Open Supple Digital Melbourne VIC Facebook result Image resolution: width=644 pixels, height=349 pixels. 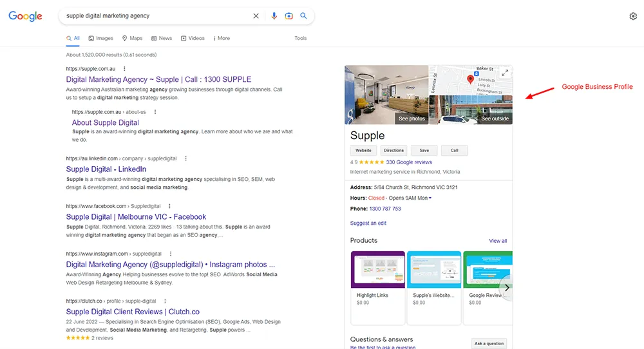pyautogui.click(x=136, y=217)
